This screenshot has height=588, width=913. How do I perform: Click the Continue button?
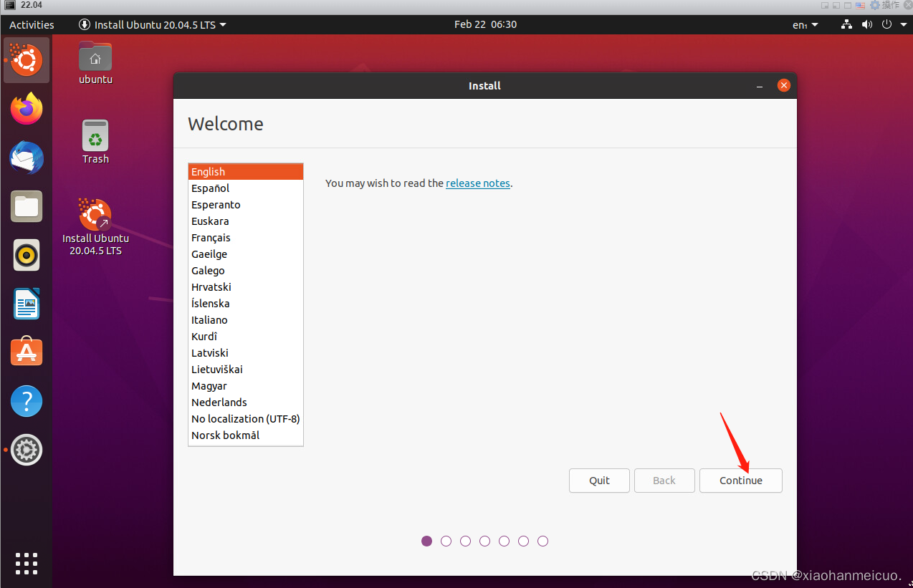[741, 481]
